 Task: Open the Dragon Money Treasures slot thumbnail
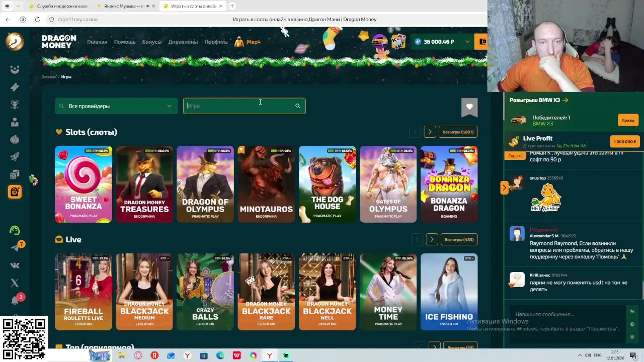click(144, 184)
